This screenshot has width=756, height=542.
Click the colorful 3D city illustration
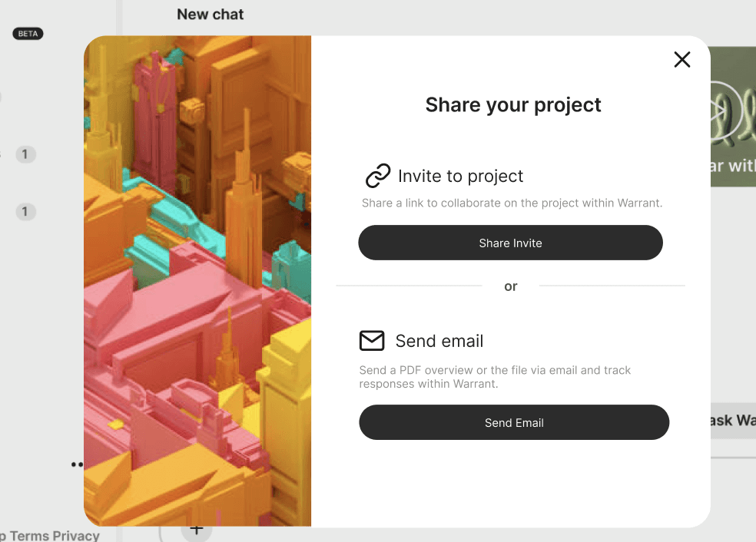pyautogui.click(x=197, y=281)
